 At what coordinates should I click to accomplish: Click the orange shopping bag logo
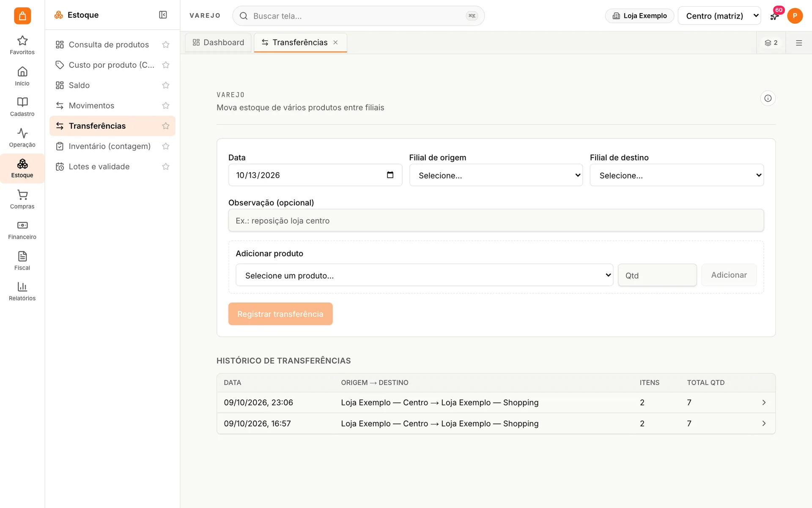pyautogui.click(x=22, y=16)
